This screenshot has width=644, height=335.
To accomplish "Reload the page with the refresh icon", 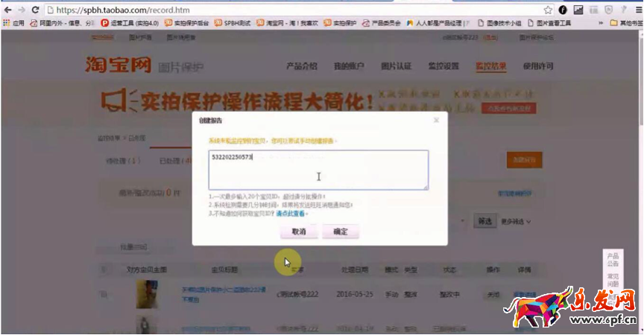I will tap(35, 10).
